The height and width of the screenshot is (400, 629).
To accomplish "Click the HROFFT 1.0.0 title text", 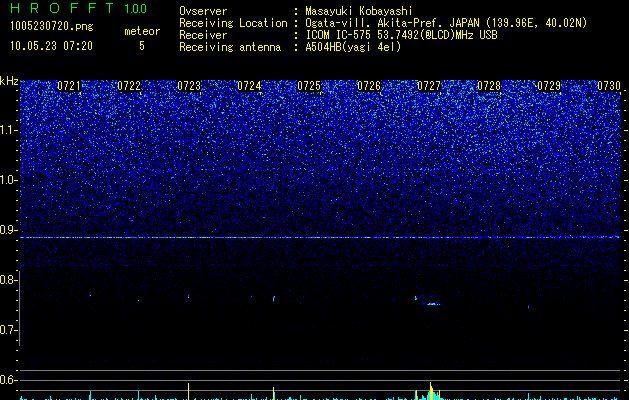I will point(79,8).
